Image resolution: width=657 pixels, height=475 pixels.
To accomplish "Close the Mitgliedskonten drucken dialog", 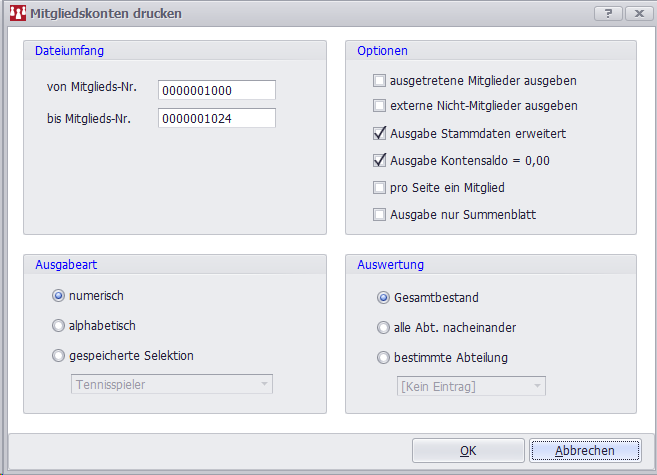I will coord(636,14).
